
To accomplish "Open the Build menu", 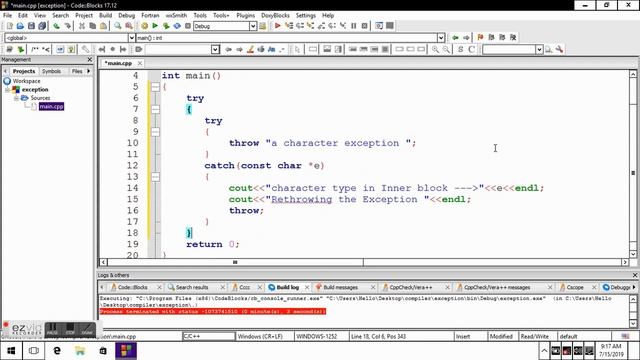I will 105,15.
